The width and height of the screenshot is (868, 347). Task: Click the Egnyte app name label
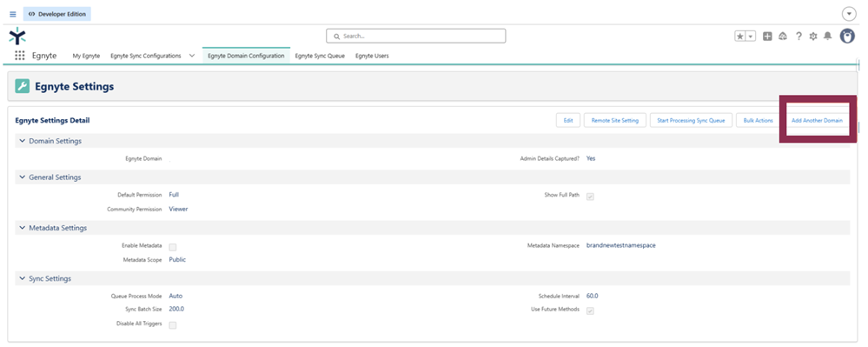tap(44, 56)
